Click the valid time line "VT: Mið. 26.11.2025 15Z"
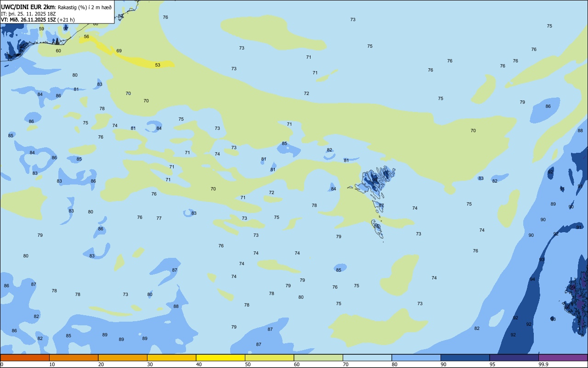 point(28,20)
